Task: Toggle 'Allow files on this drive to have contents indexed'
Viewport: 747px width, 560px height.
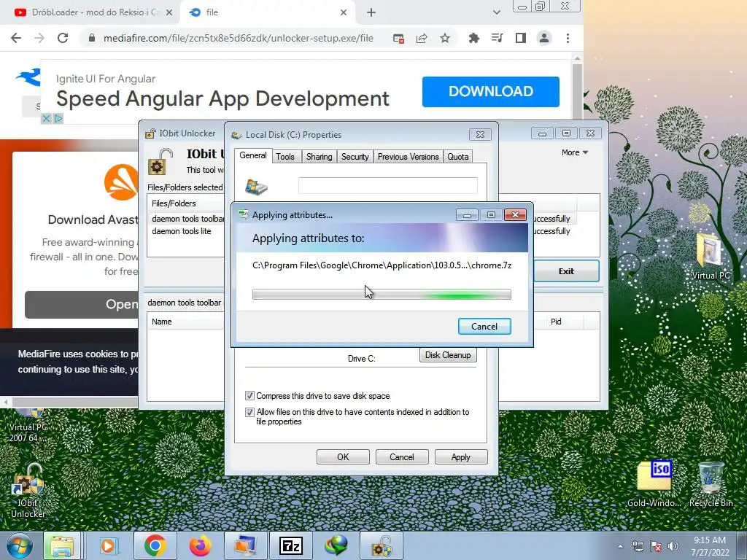Action: (x=249, y=412)
